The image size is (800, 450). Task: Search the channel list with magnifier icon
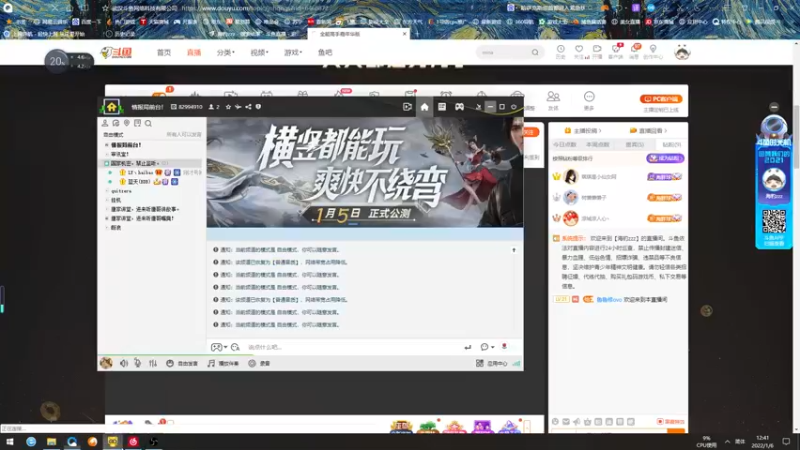pos(148,123)
